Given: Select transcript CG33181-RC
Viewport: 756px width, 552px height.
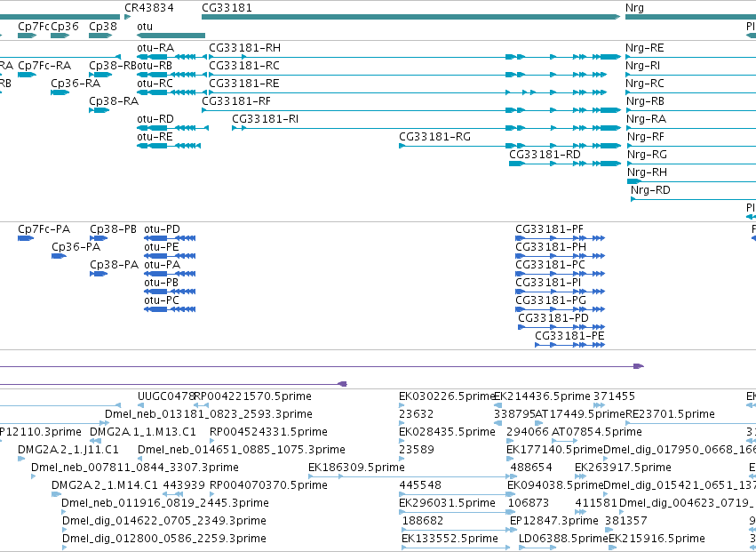Looking at the screenshot, I should (244, 66).
